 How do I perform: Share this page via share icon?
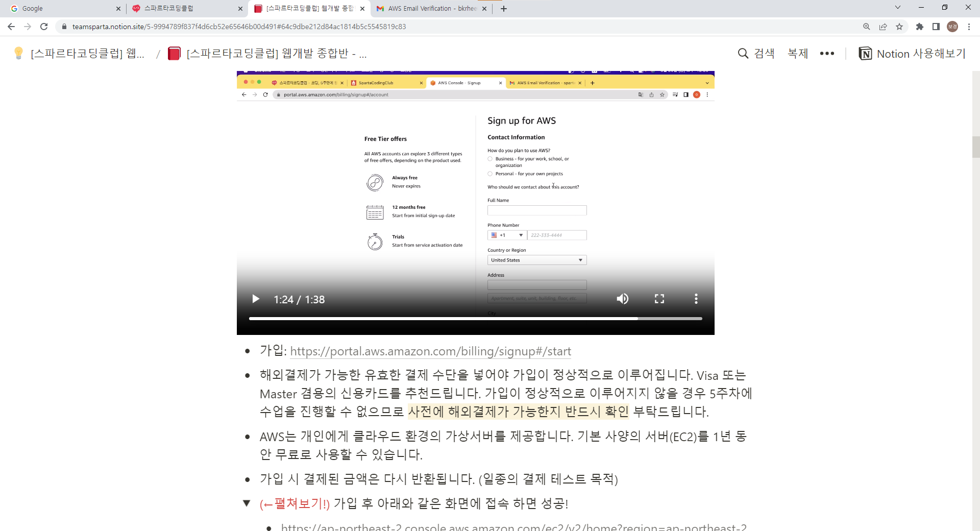[883, 27]
